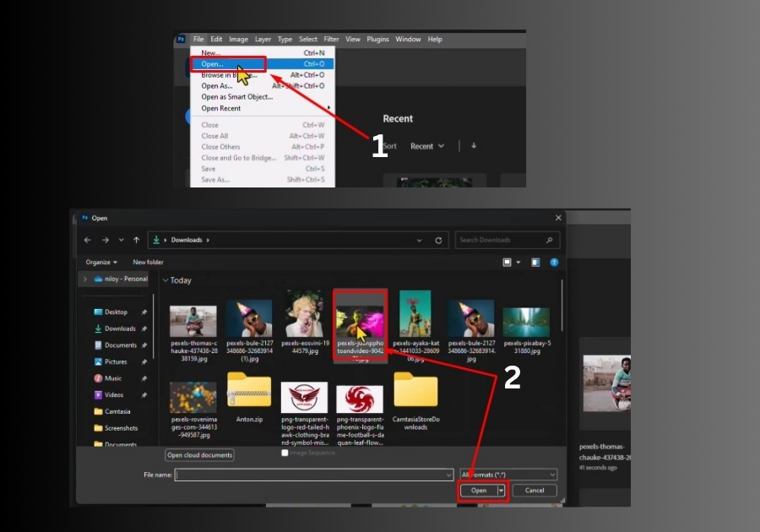The height and width of the screenshot is (532, 760).
Task: Choose Open As... menu entry
Action: pos(263,86)
